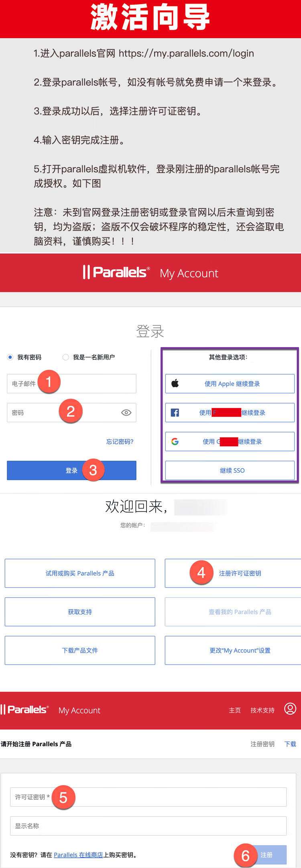Open the 技术支持 menu item
The image size is (301, 868).
tap(262, 710)
